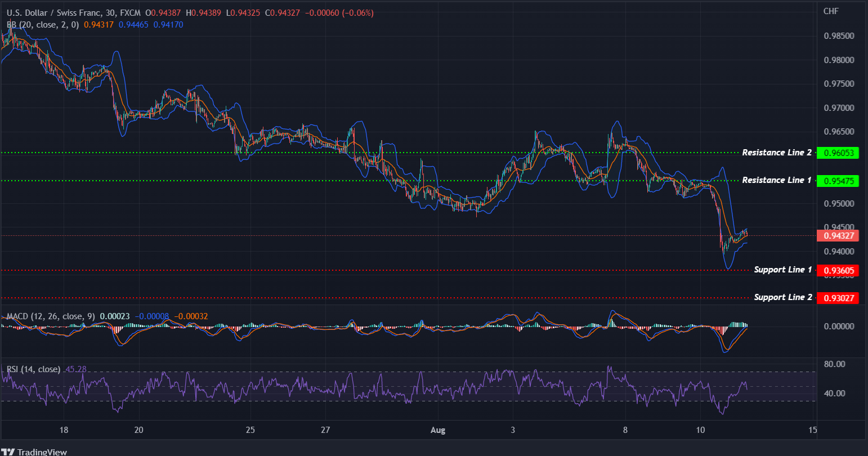Click the Resistance Line 2 price tag 0.96053
The height and width of the screenshot is (456, 868).
pyautogui.click(x=838, y=153)
